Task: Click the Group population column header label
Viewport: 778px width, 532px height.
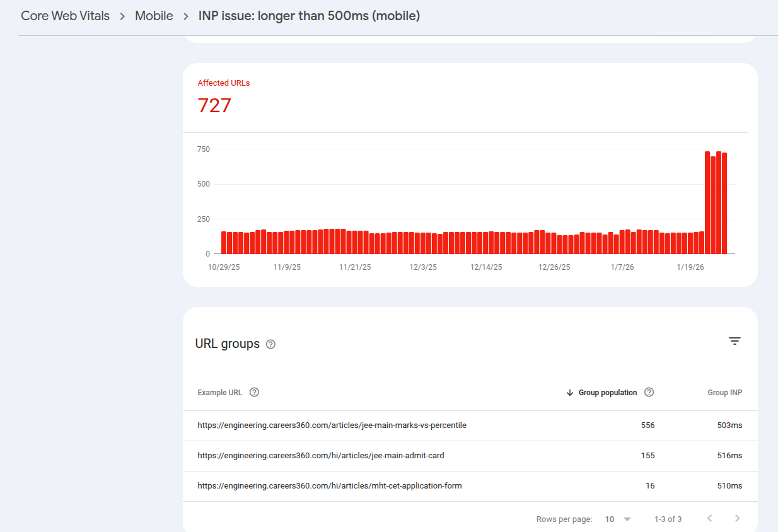Action: pyautogui.click(x=608, y=392)
